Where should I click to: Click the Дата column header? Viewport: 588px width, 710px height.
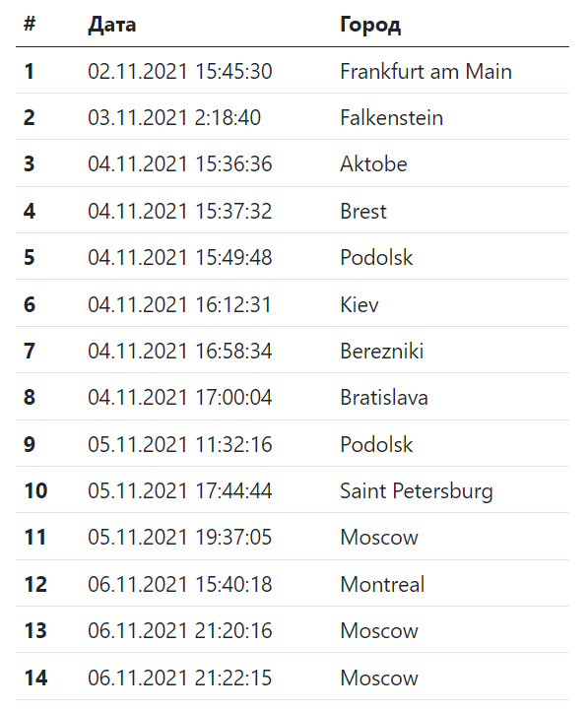tap(112, 25)
